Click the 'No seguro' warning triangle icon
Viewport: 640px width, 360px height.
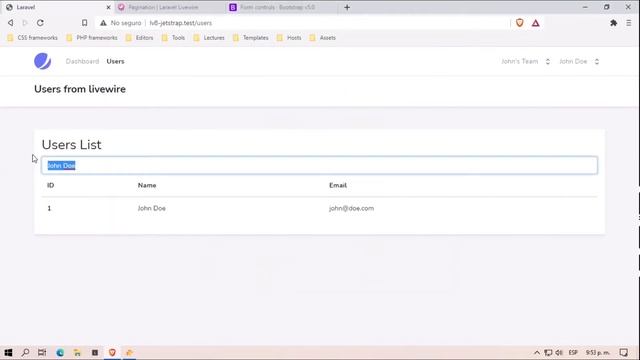tap(103, 23)
